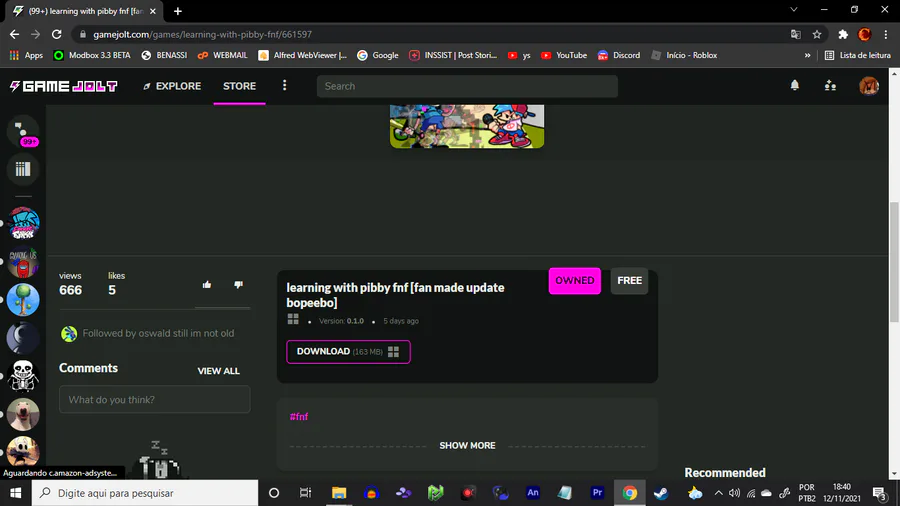Dislike the game with thumbs down

[x=238, y=285]
